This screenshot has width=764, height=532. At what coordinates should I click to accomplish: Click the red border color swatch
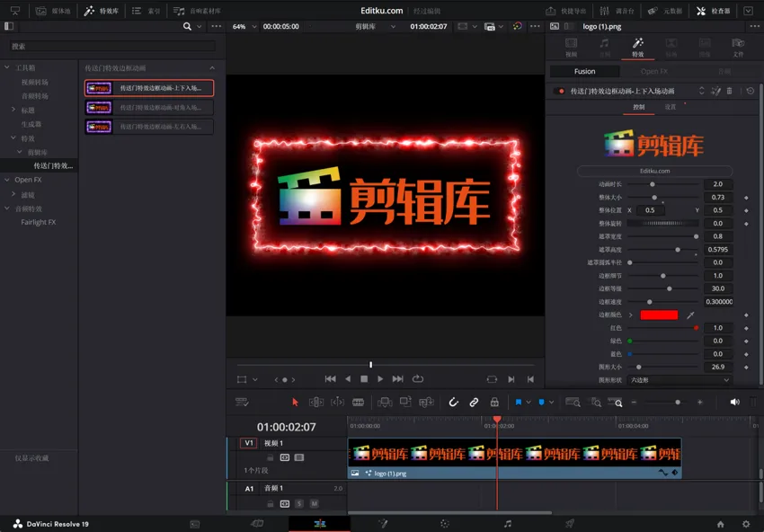[x=659, y=315]
